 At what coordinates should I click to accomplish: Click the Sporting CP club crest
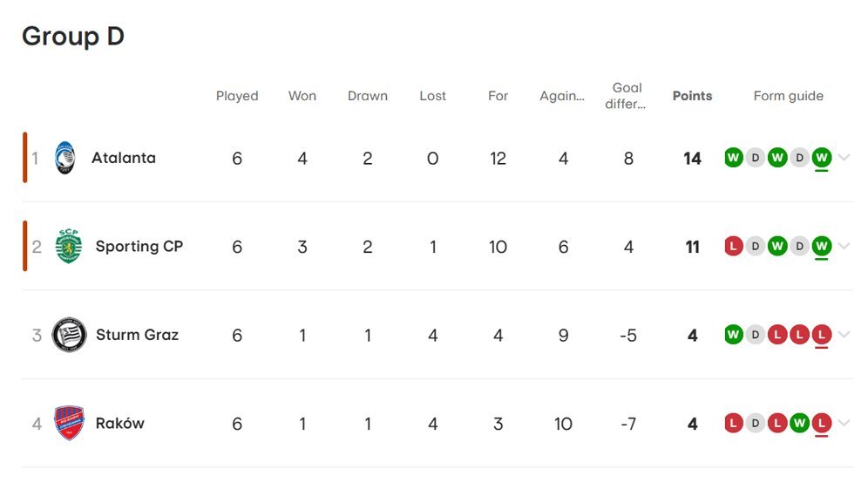69,246
